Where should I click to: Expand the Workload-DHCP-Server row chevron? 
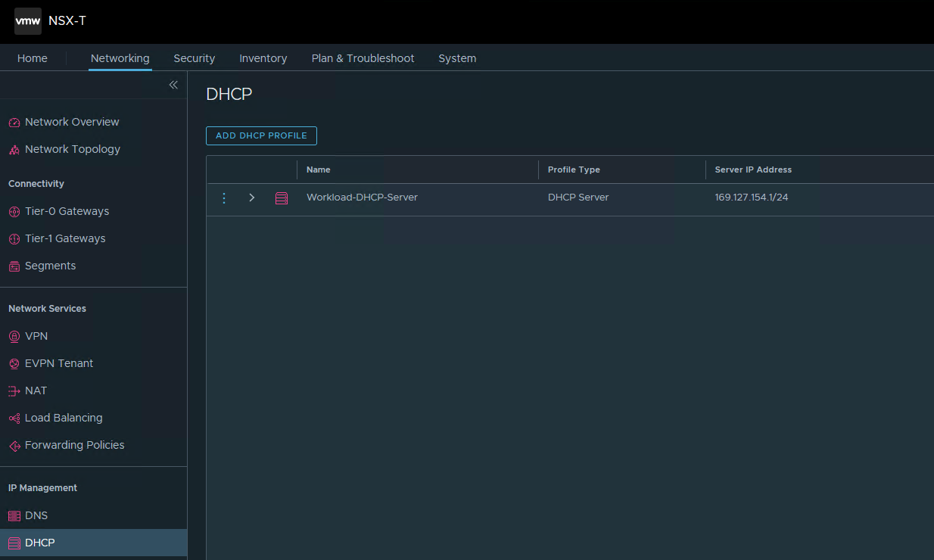click(252, 197)
